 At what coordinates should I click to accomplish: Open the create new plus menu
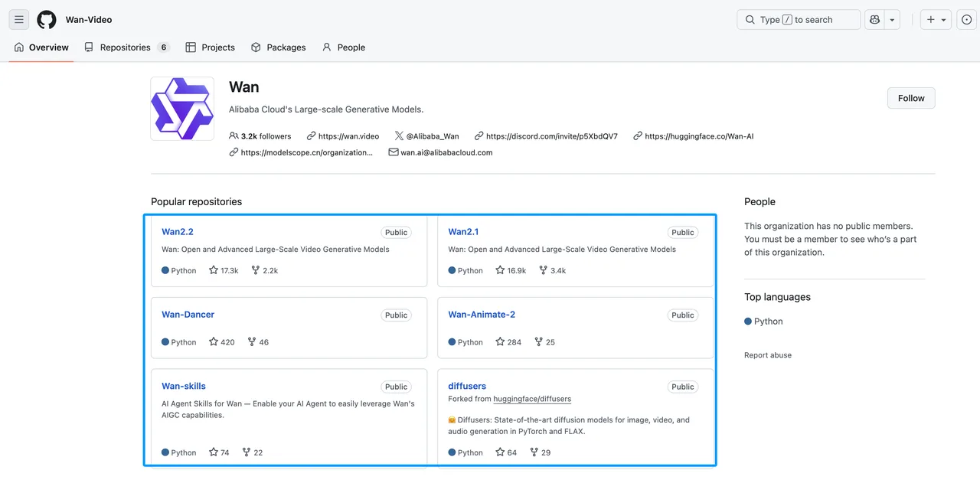(x=936, y=20)
